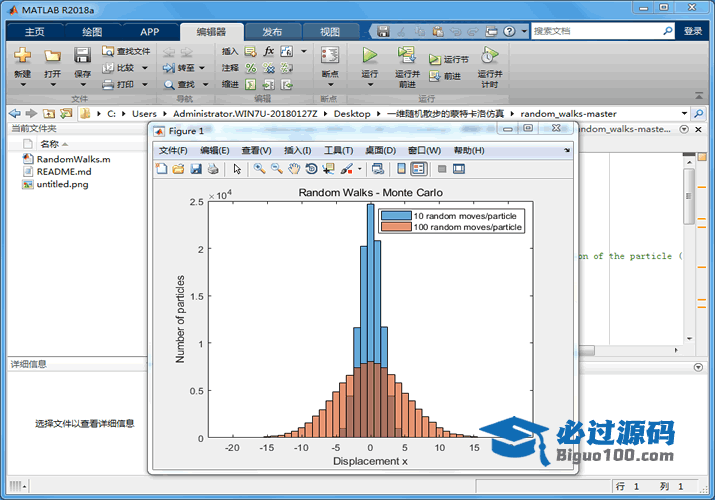Click Print Figure icon in Figure 1 toolbar
Screen dimensions: 715x500
(213, 169)
